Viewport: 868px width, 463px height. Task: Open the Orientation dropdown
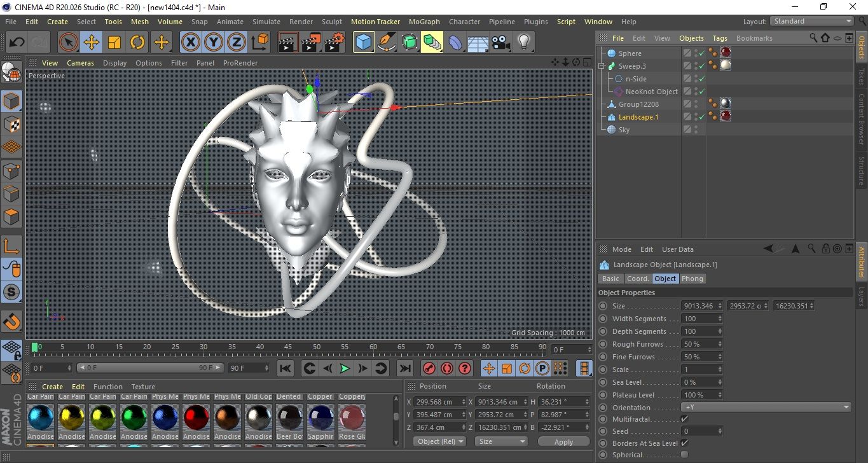coord(766,407)
